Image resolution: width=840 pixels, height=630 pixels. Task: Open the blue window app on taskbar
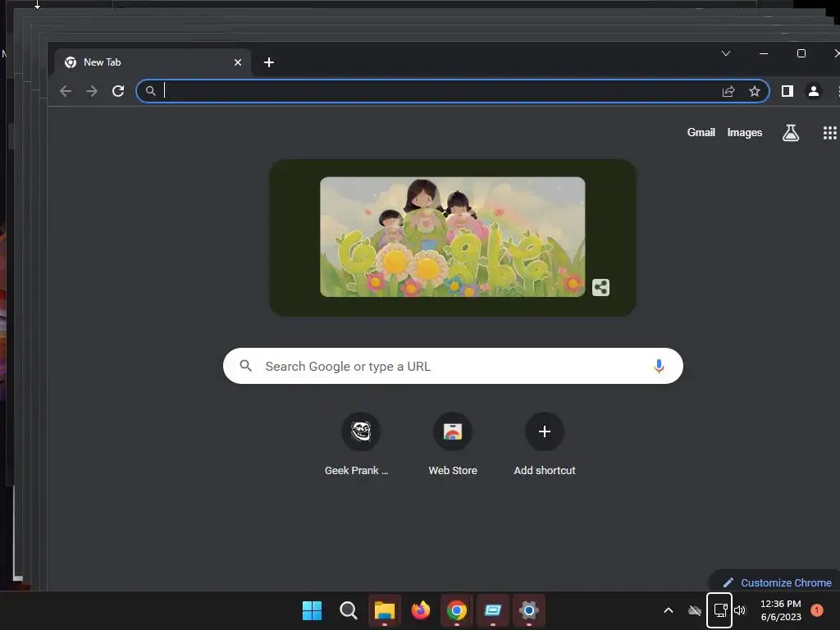click(x=493, y=610)
